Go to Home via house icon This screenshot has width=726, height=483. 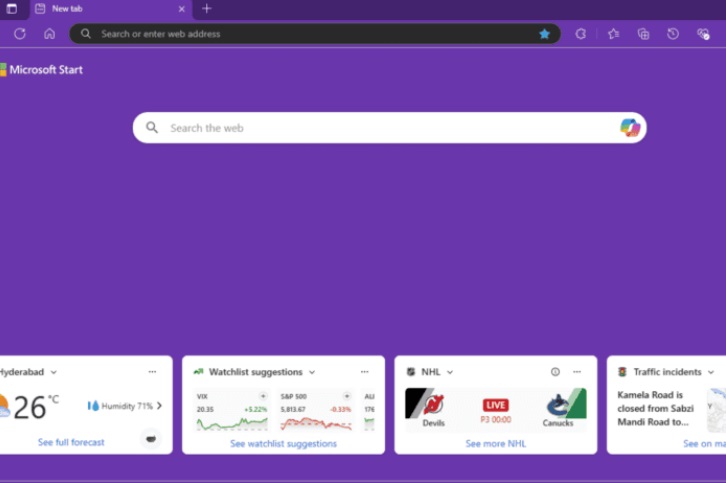49,33
